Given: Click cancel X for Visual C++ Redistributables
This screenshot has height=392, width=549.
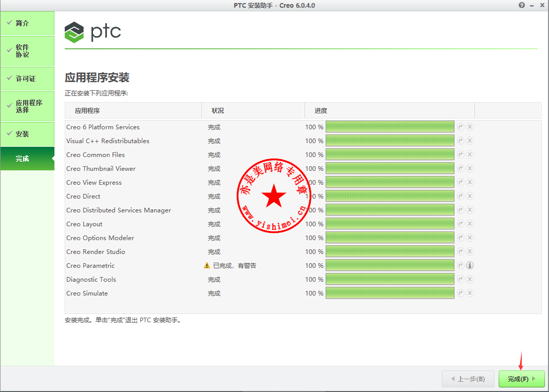Looking at the screenshot, I should click(470, 141).
